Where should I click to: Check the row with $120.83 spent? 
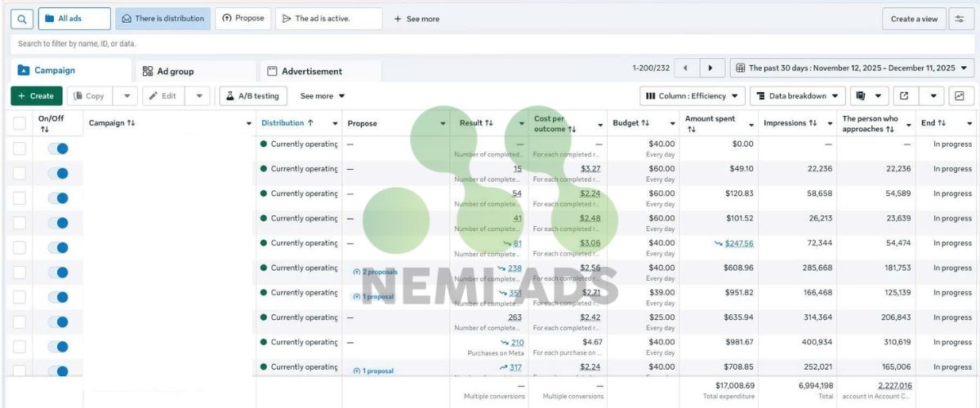(20, 198)
